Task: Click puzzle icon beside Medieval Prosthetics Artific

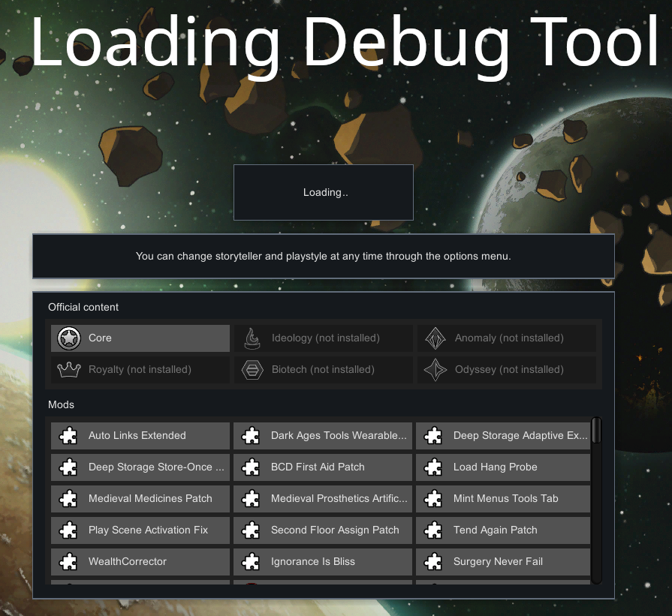Action: point(251,499)
